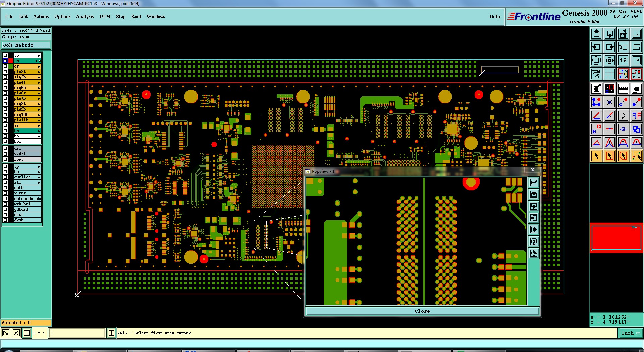Toggle display checkbox for layer dksb
Image resolution: width=644 pixels, height=352 pixels.
(5, 220)
